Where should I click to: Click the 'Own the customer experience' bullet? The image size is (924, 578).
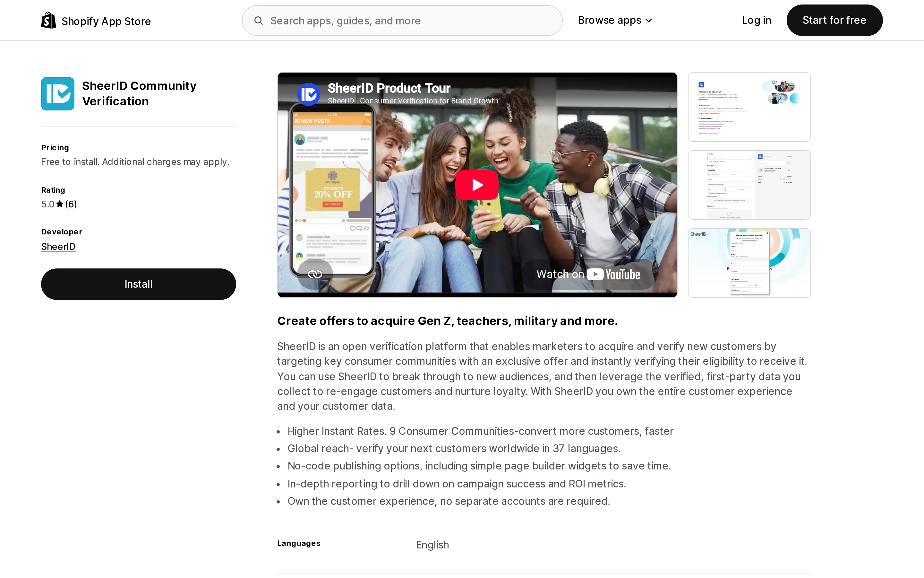[x=449, y=501]
